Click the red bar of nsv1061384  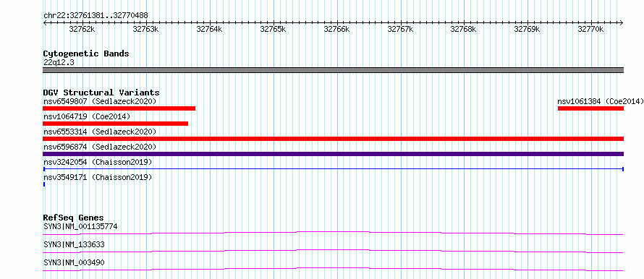590,108
